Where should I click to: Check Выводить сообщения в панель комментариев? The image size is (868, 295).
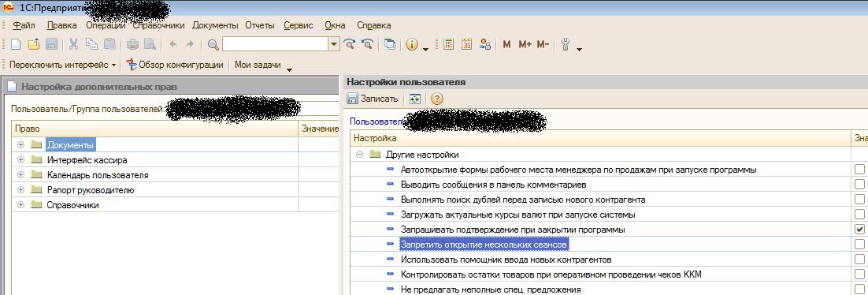click(x=859, y=184)
